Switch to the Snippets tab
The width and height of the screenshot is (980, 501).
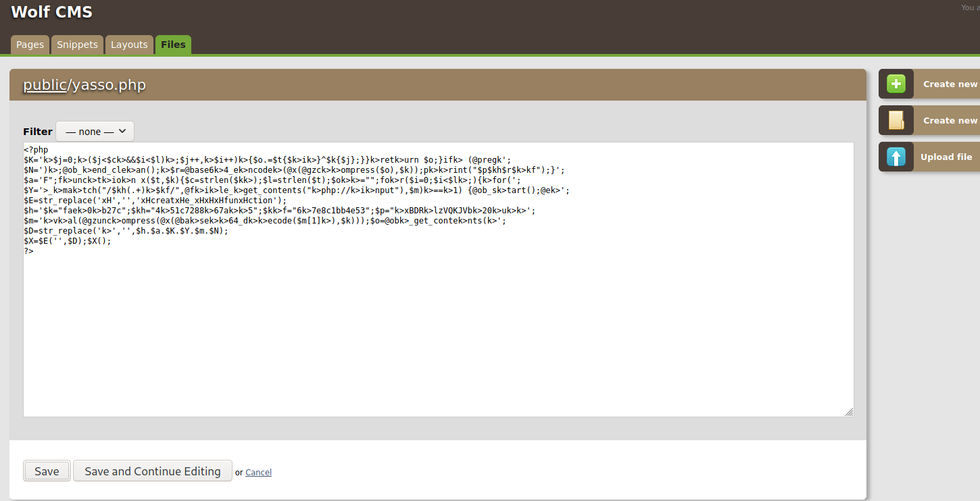[77, 45]
